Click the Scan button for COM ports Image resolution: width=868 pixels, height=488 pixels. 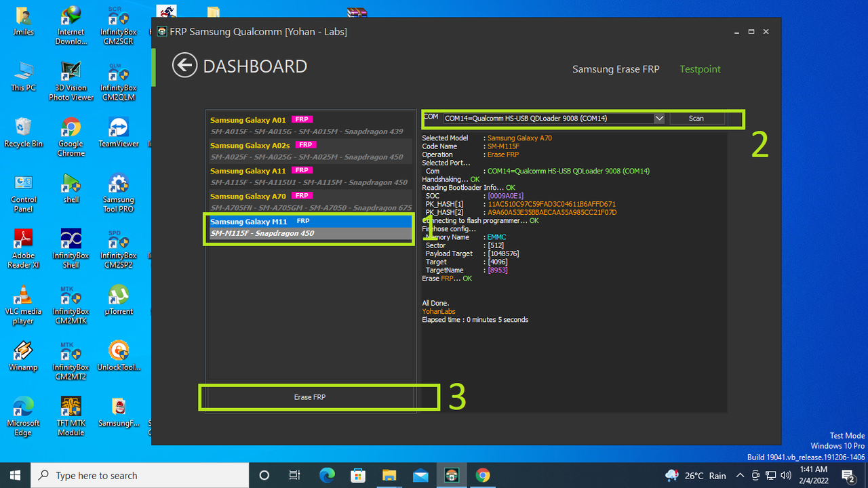[696, 118]
